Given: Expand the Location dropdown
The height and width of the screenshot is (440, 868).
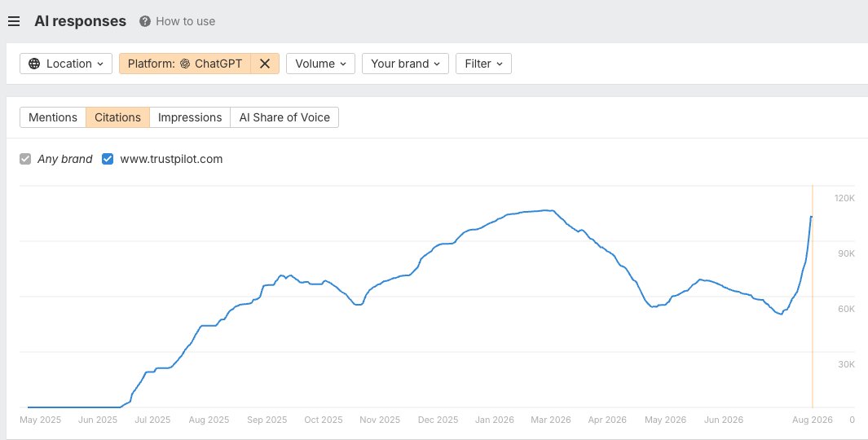Looking at the screenshot, I should coord(66,64).
